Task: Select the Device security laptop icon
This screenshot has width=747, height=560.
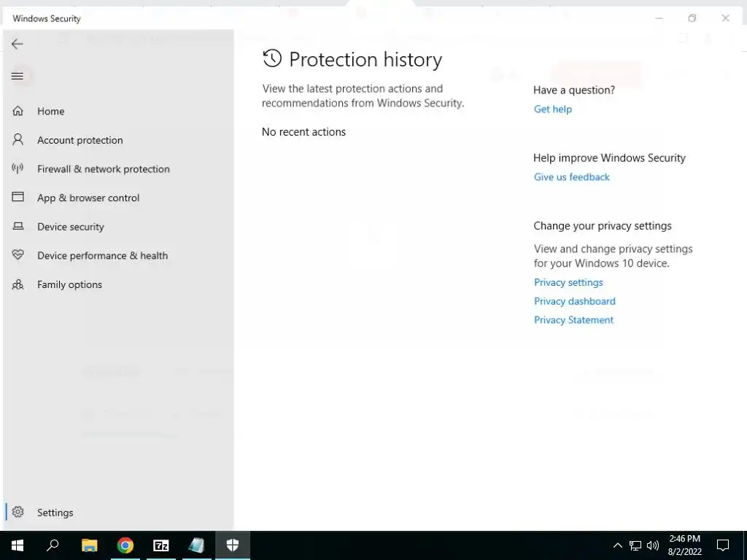Action: [x=18, y=226]
